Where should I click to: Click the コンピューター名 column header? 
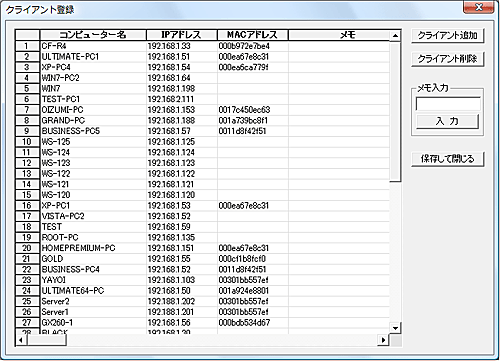(x=93, y=35)
